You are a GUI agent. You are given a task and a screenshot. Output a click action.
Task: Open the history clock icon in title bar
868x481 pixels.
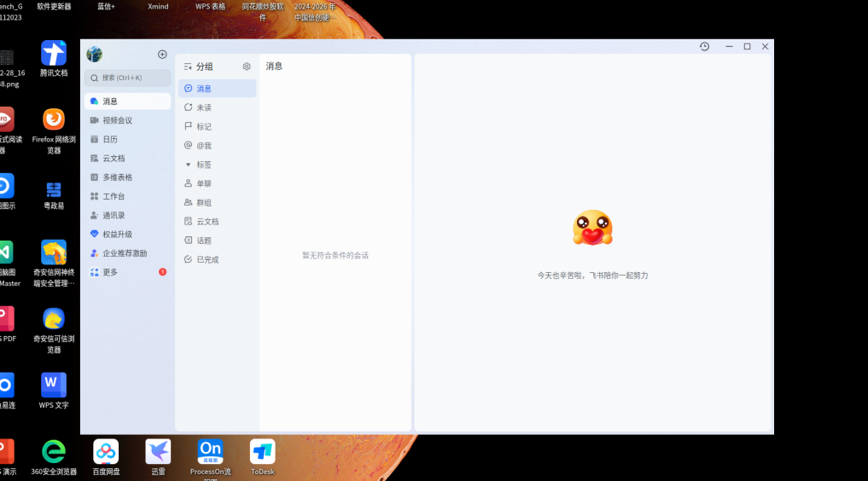[704, 47]
